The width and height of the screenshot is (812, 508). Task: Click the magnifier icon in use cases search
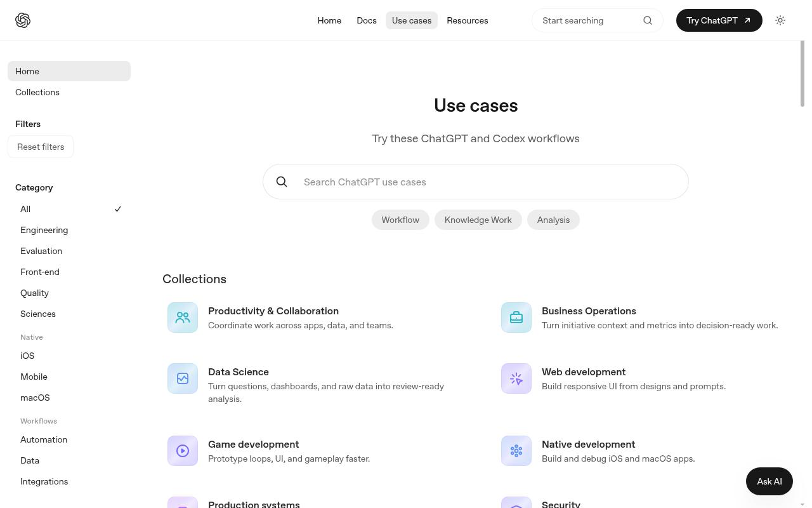[x=282, y=182]
